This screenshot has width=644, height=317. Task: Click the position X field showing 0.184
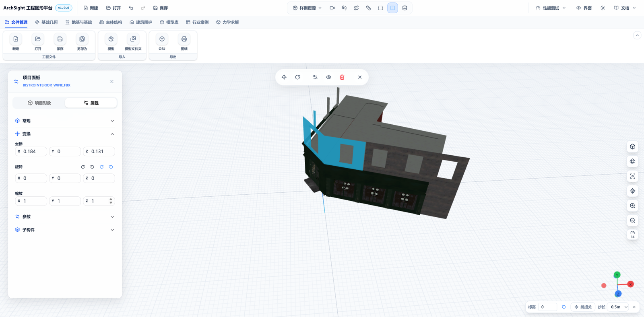pyautogui.click(x=31, y=152)
